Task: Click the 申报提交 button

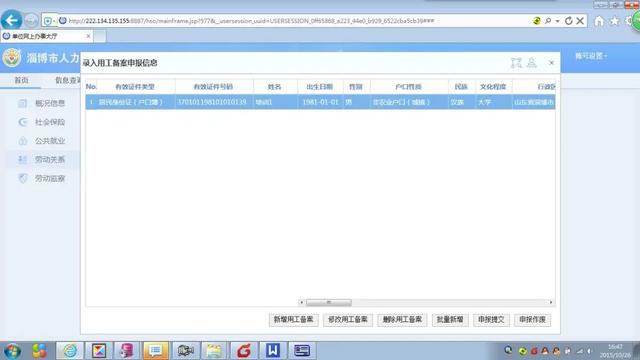Action: tap(491, 320)
